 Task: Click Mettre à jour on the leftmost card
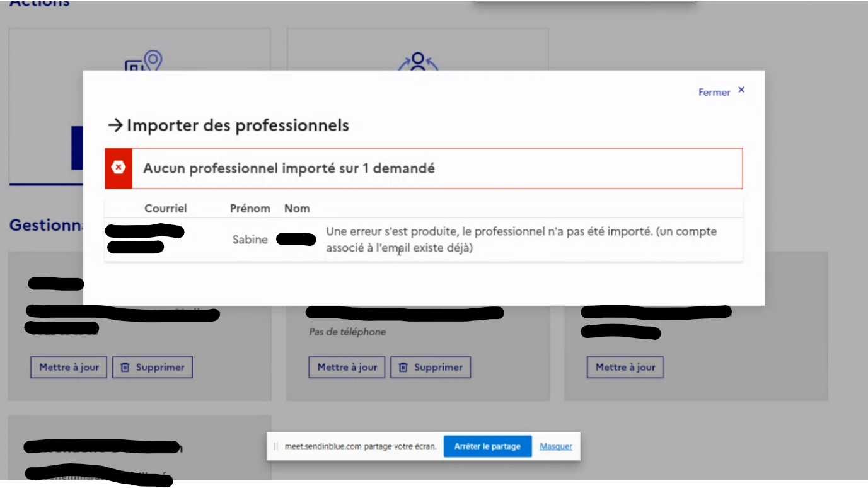[67, 367]
